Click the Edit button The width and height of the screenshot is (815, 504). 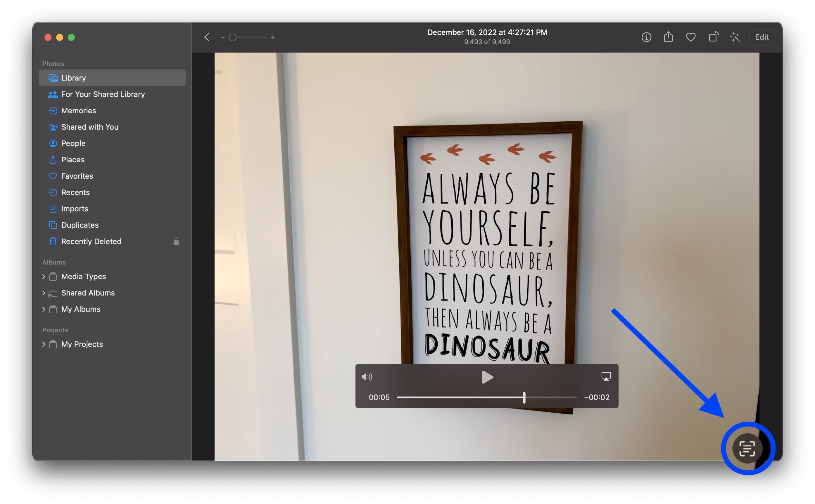click(x=762, y=37)
